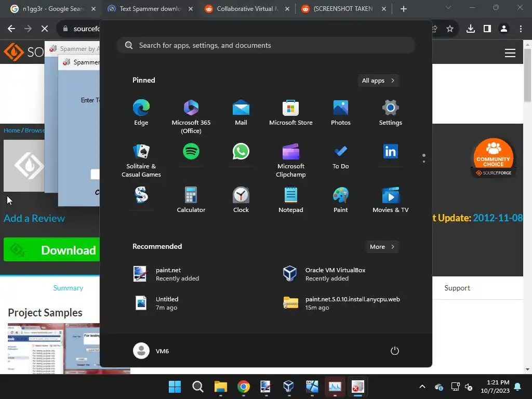532x399 pixels.
Task: Open Chrome downloads
Action: (471, 29)
